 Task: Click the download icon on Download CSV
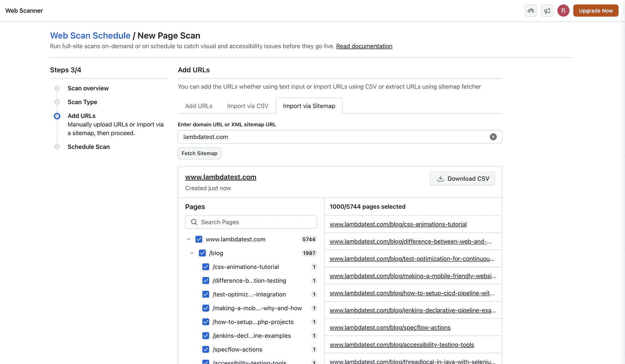(x=440, y=179)
